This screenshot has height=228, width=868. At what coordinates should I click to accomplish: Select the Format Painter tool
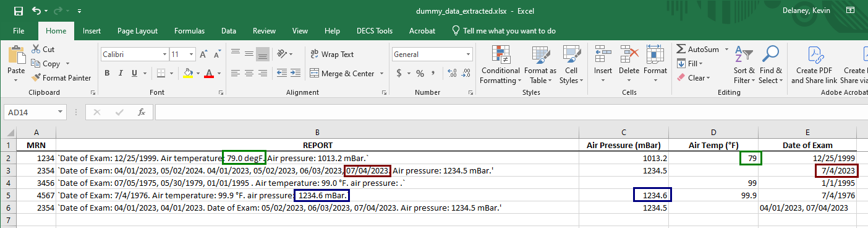click(x=61, y=78)
